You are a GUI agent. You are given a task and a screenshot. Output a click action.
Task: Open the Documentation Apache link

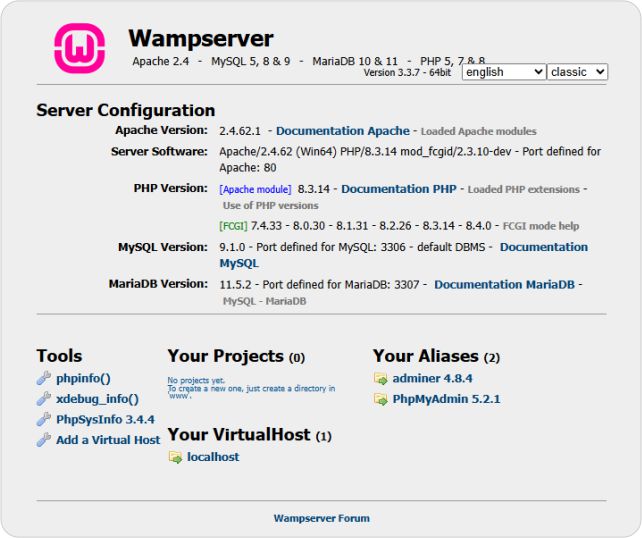[x=343, y=131]
